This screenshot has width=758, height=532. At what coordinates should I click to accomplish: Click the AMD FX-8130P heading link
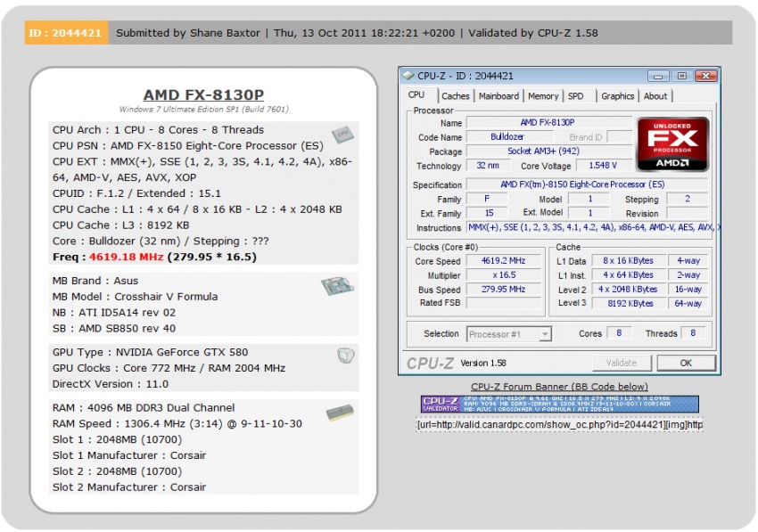203,95
